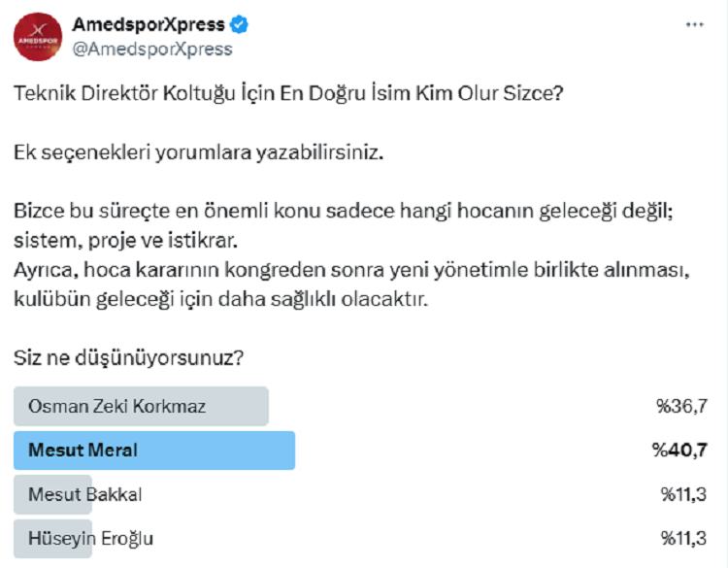
Task: Click the "Teknik Direktör Koltuğu" question text
Action: coord(288,93)
